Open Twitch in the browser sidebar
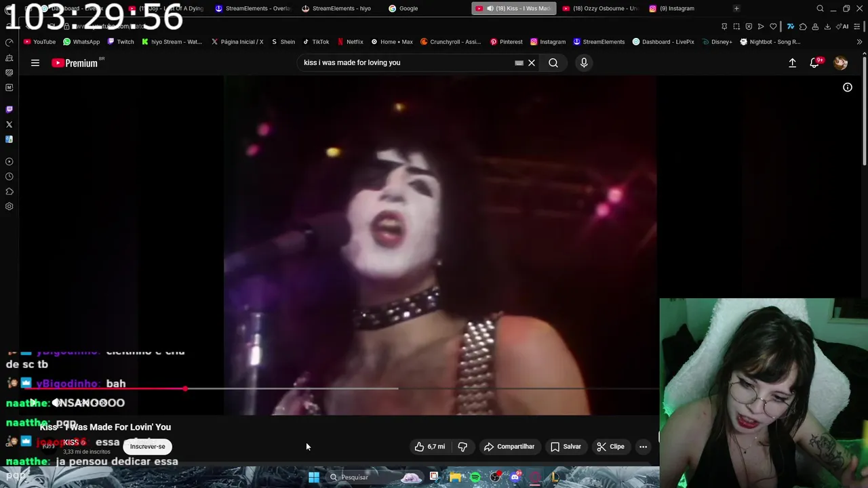This screenshot has height=488, width=868. point(9,109)
